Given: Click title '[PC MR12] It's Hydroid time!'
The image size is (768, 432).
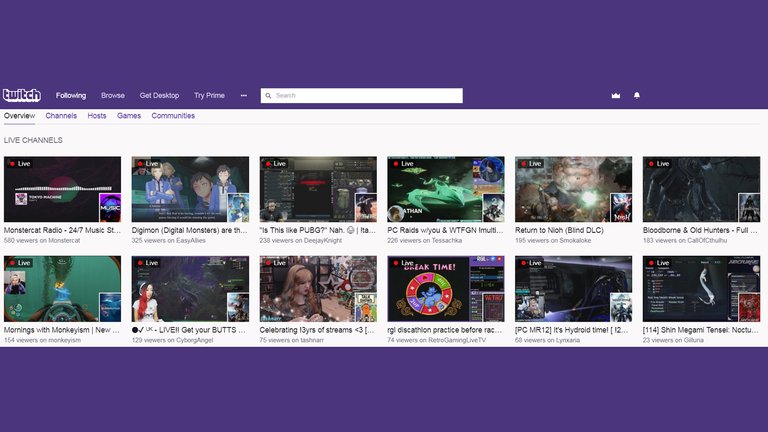Looking at the screenshot, I should pos(564,330).
